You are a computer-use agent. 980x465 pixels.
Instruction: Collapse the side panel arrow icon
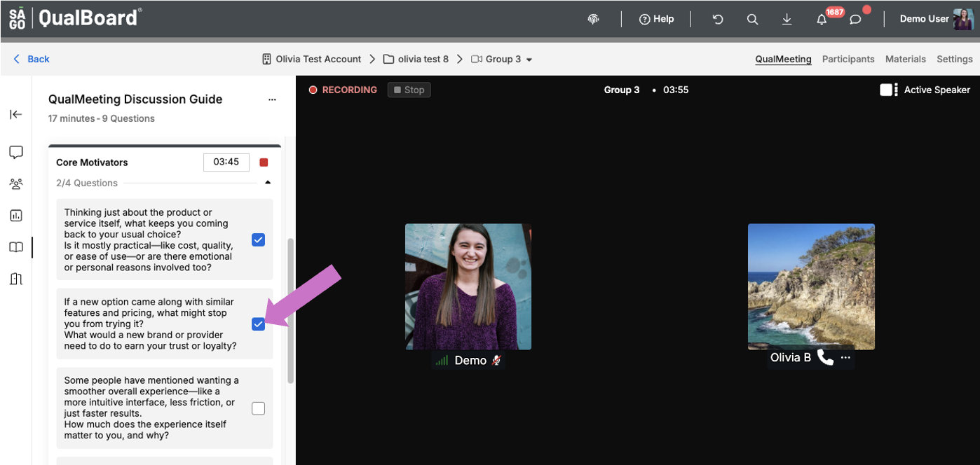16,114
